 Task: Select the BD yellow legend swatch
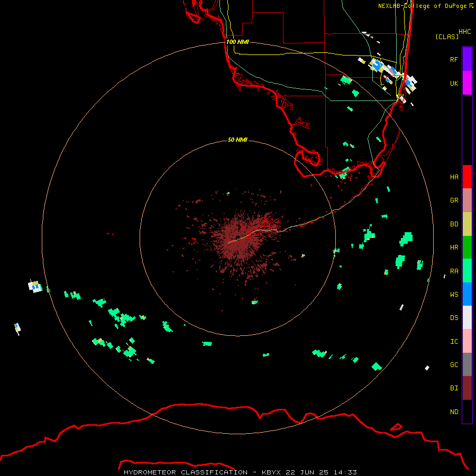pyautogui.click(x=467, y=224)
